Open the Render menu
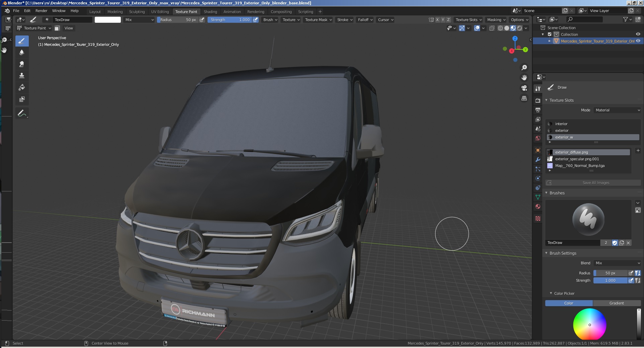 click(41, 11)
